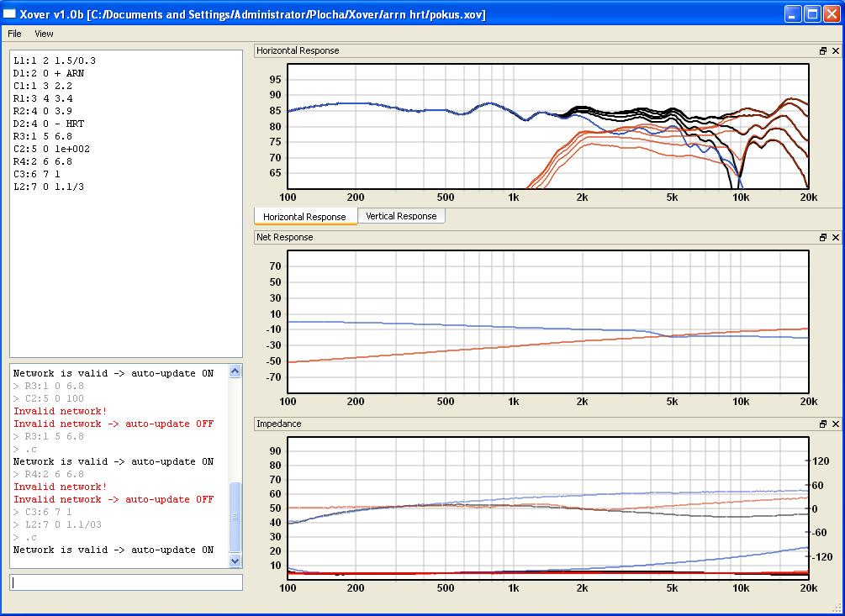845x616 pixels.
Task: Click the Impedance panel title
Action: [278, 424]
